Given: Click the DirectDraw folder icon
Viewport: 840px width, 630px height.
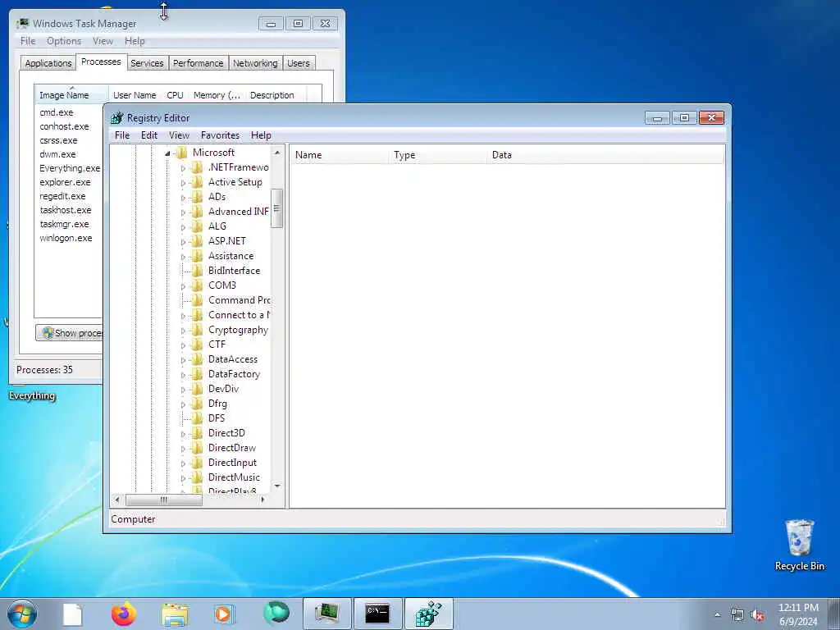Looking at the screenshot, I should pyautogui.click(x=198, y=448).
